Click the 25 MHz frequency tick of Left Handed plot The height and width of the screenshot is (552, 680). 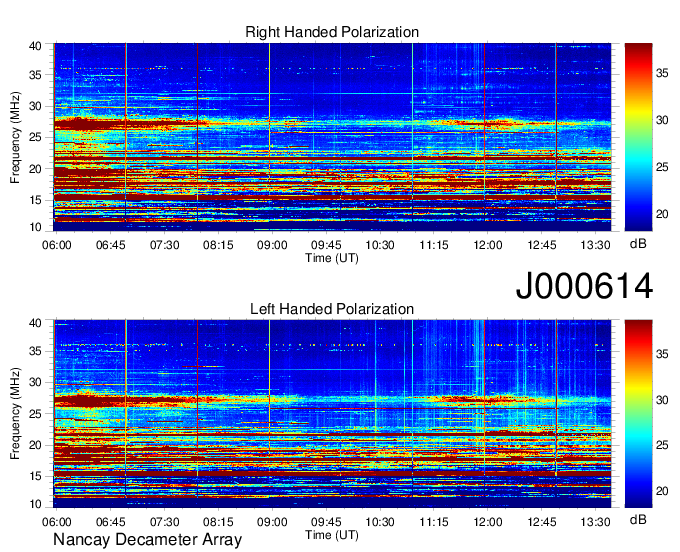click(x=35, y=414)
